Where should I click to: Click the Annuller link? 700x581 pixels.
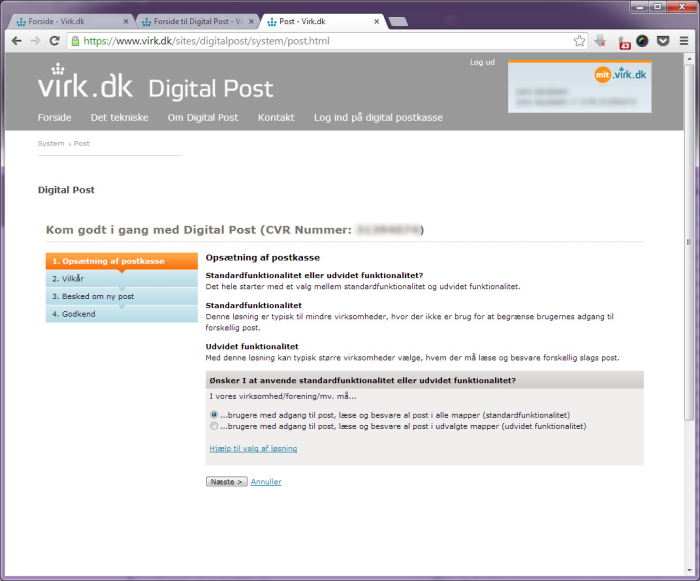coord(266,482)
